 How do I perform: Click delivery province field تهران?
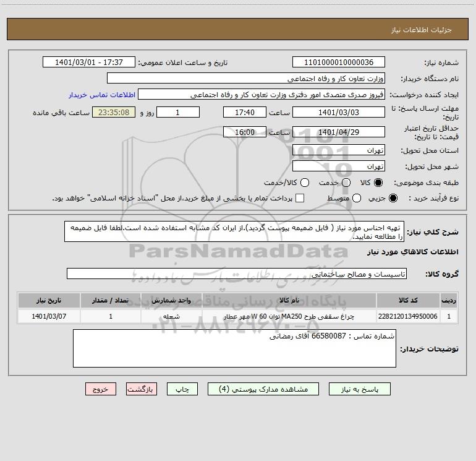pos(339,150)
